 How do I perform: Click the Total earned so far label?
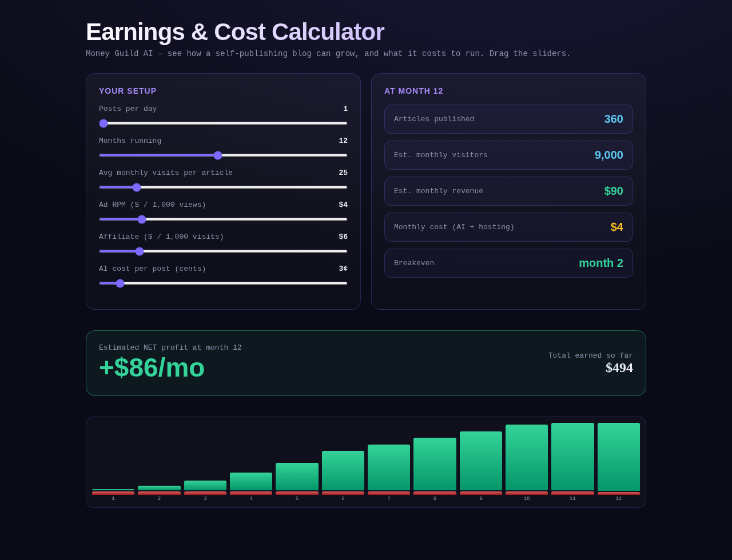click(x=591, y=355)
